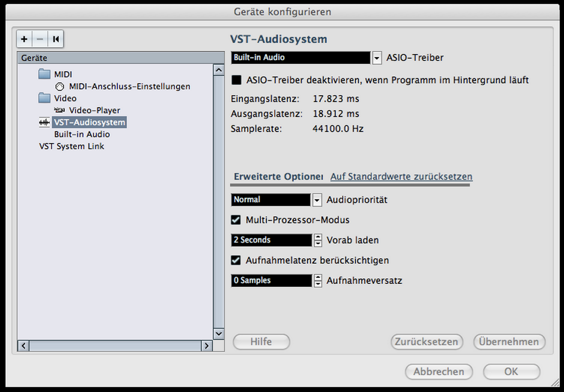Select VST System Link tree entry
The height and width of the screenshot is (392, 564).
(x=71, y=146)
